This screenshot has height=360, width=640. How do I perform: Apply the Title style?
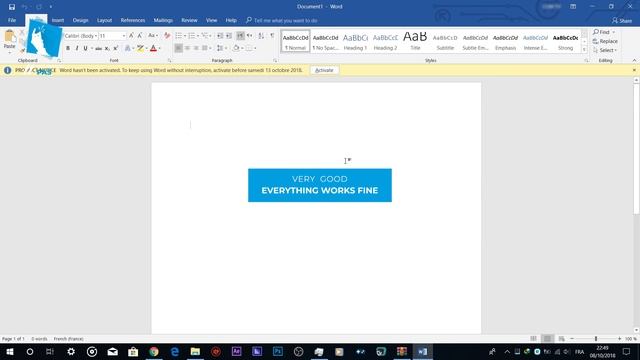tap(415, 41)
